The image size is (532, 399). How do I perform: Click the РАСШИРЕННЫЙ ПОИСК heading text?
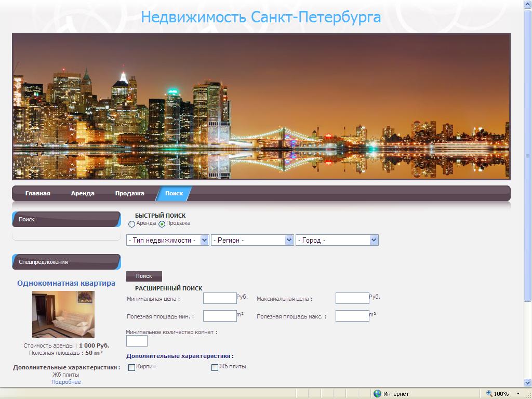(x=169, y=288)
